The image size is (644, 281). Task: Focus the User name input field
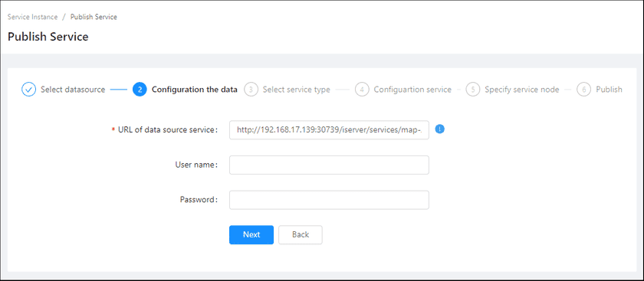point(329,165)
